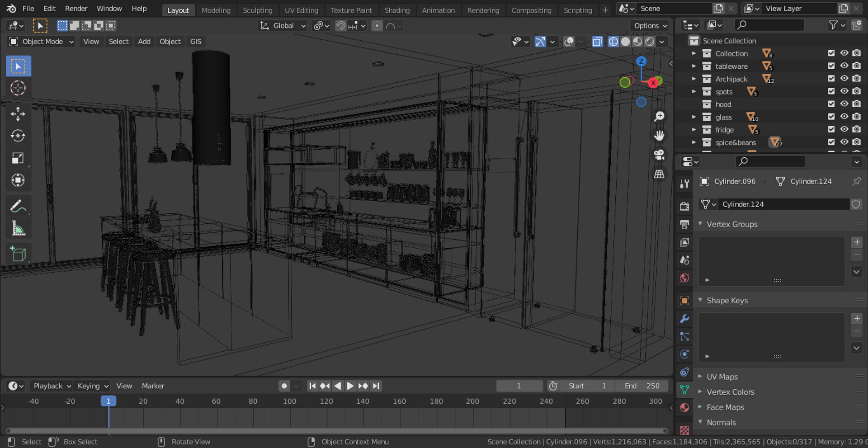Uncheck the tableware collection checkbox

click(x=831, y=66)
